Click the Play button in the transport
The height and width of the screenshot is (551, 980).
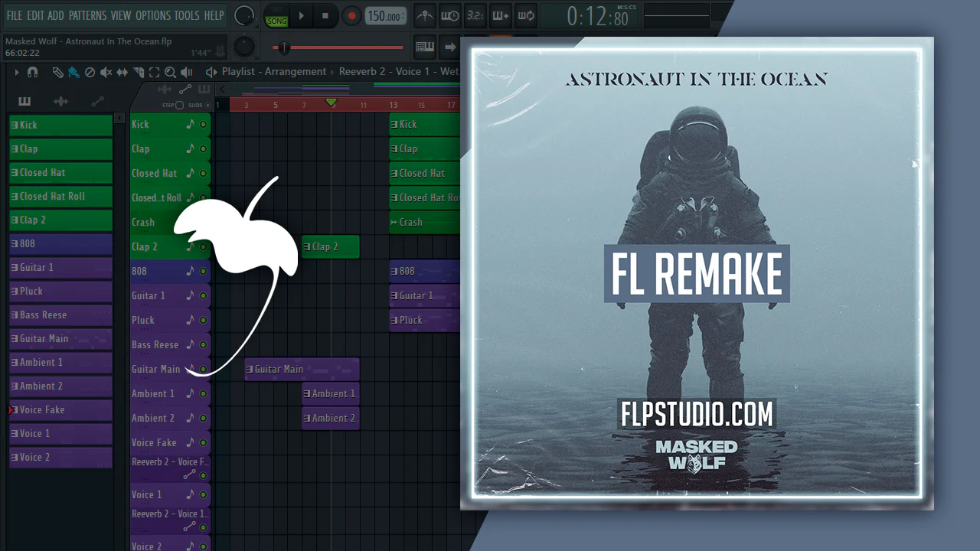click(302, 15)
